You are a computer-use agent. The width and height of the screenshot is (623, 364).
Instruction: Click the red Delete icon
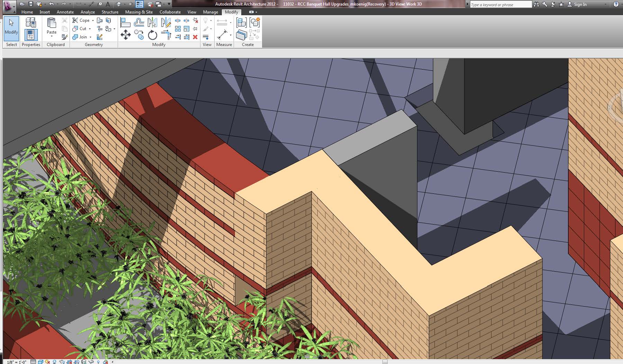click(195, 37)
